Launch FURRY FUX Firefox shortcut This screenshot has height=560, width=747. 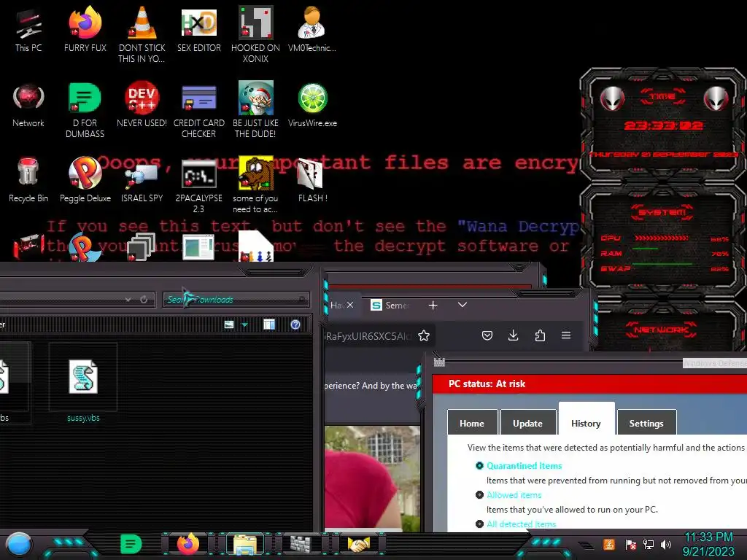tap(85, 29)
